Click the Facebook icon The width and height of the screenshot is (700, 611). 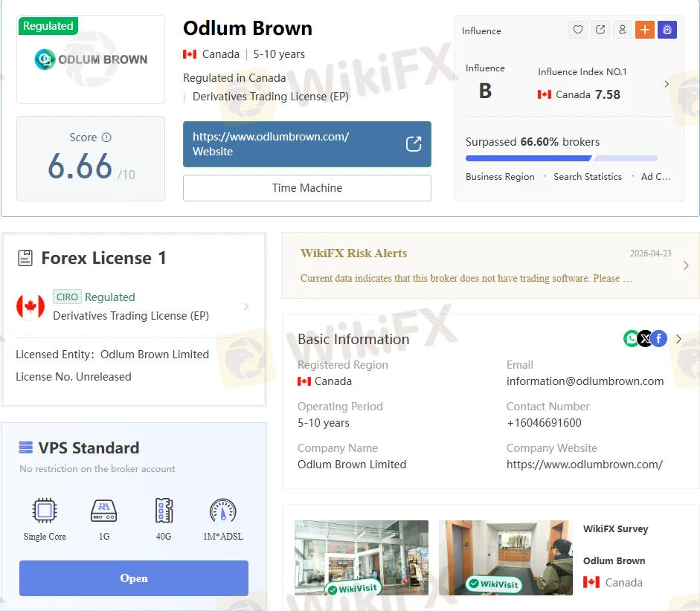point(659,339)
